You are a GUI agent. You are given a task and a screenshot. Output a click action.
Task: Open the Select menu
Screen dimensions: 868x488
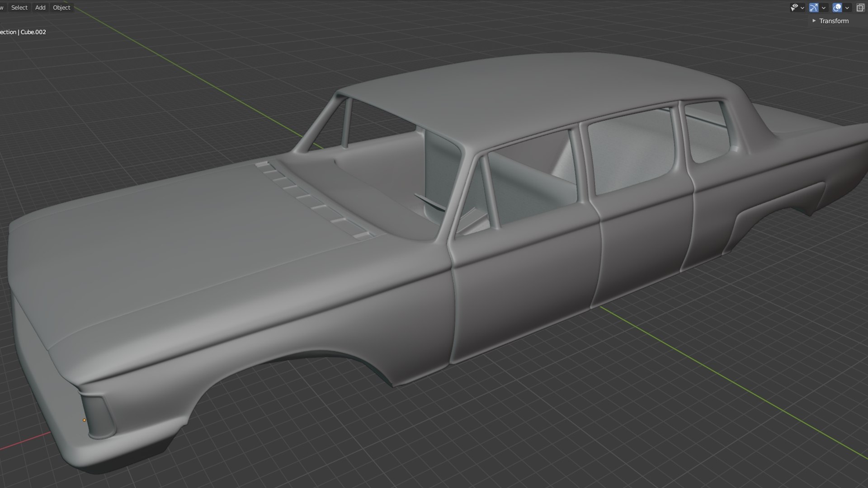[x=19, y=7]
